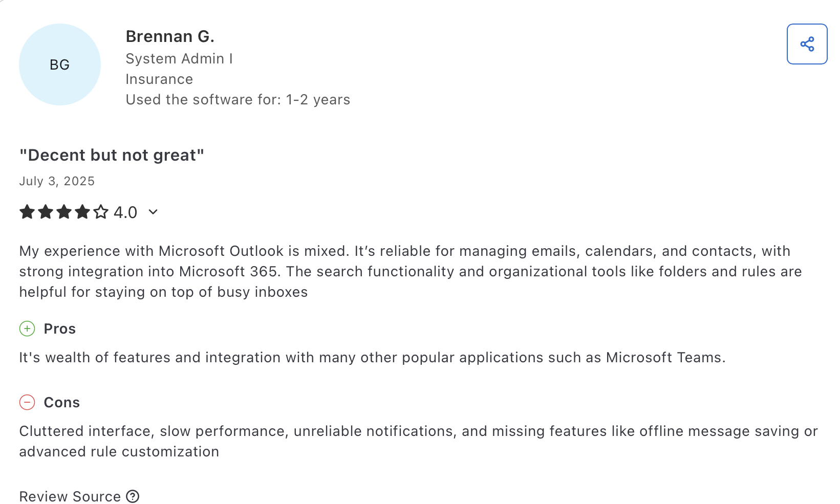Screen dimensions: 840x504
Task: Click the question mark icon beside Review Source
Action: pyautogui.click(x=133, y=496)
